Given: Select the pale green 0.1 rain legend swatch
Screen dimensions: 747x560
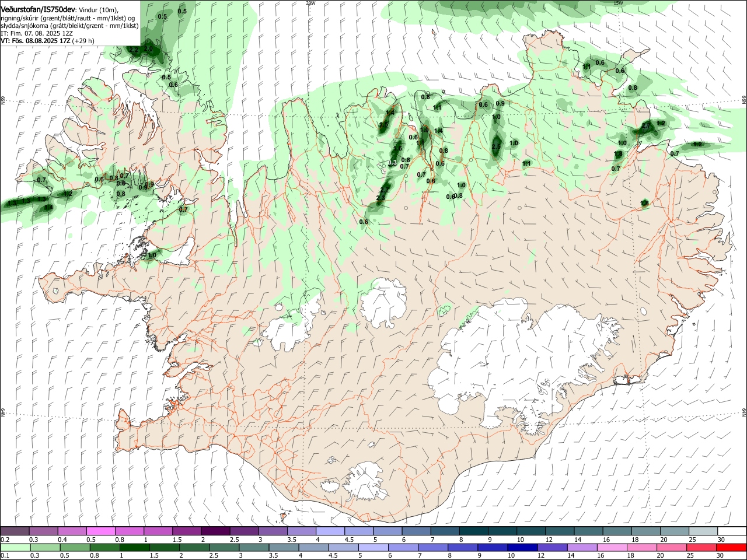Looking at the screenshot, I should click(15, 548).
